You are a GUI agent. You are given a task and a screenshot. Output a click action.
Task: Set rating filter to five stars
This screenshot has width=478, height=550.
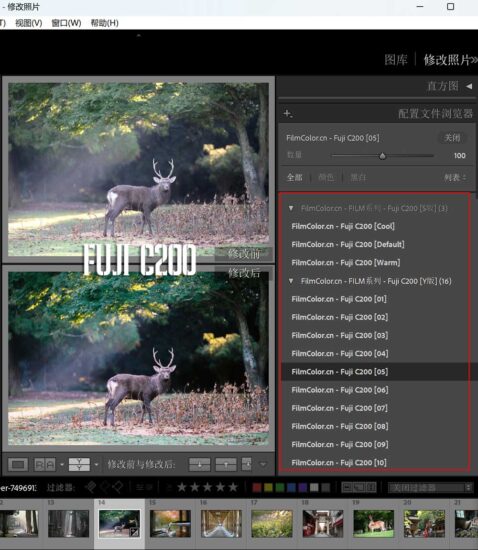[x=233, y=487]
